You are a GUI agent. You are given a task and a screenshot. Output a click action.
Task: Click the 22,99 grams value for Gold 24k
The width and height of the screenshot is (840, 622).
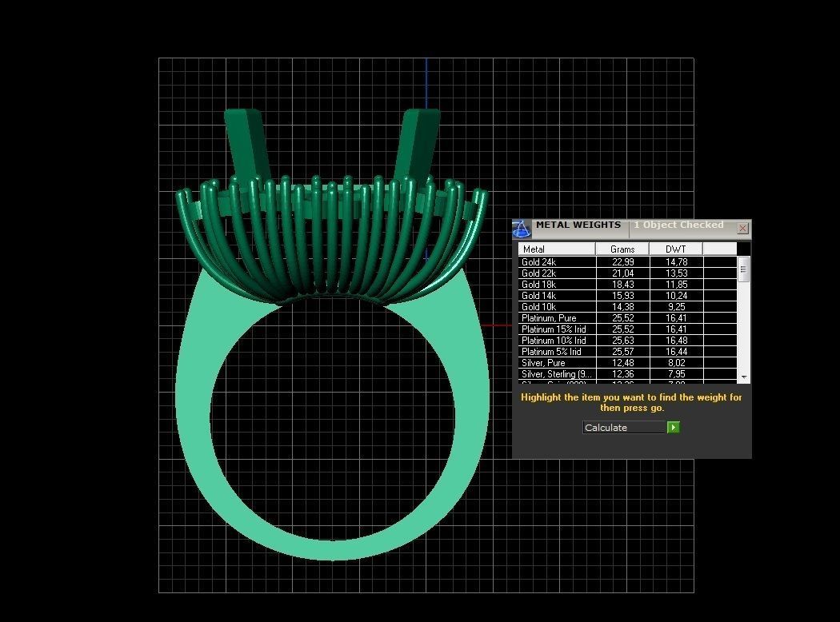pyautogui.click(x=623, y=261)
